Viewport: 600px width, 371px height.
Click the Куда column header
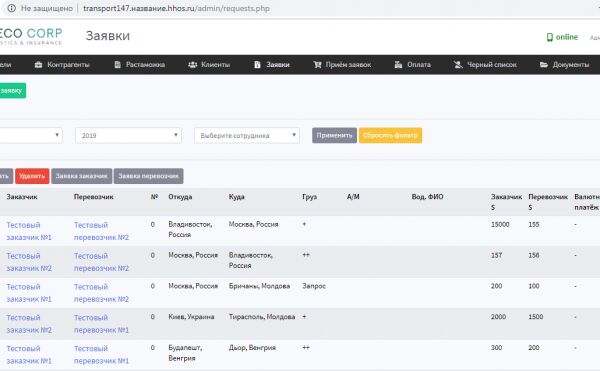click(x=236, y=197)
